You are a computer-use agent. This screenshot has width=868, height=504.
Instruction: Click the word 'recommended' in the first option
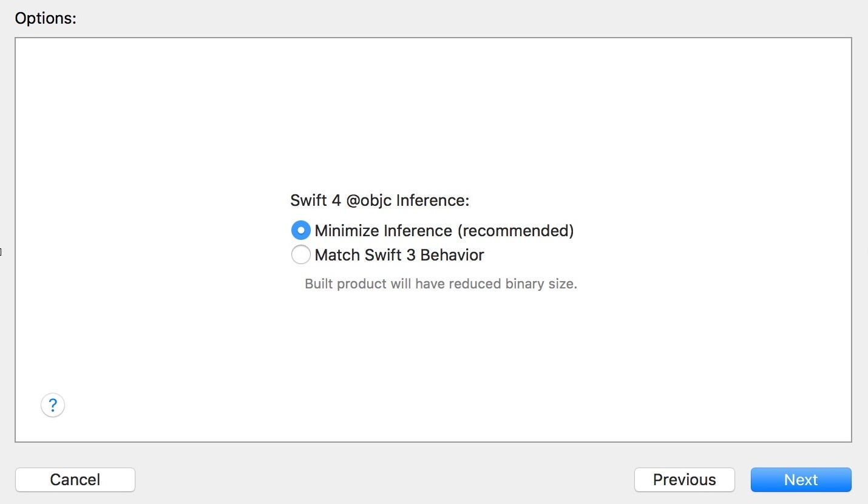coord(515,231)
